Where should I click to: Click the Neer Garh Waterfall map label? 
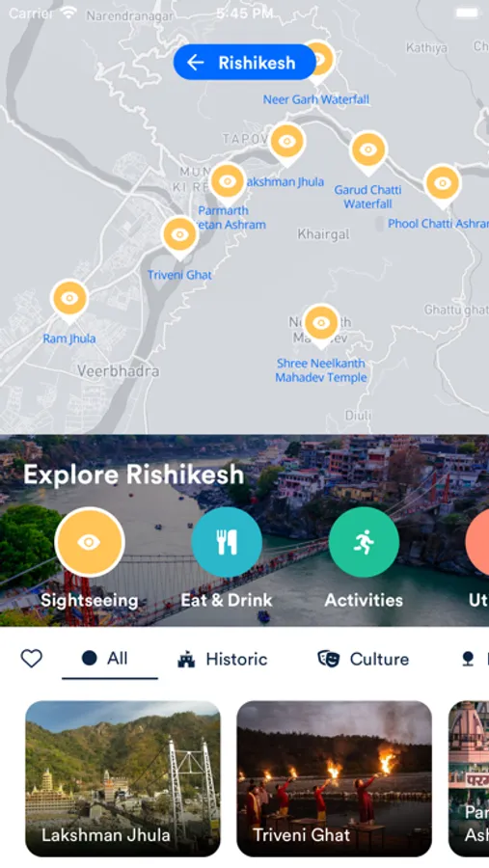[x=316, y=99]
